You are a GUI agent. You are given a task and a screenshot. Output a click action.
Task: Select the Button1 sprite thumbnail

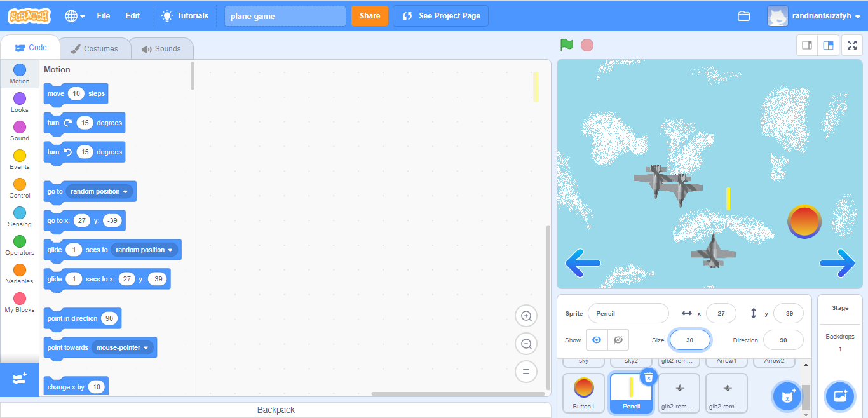(583, 393)
